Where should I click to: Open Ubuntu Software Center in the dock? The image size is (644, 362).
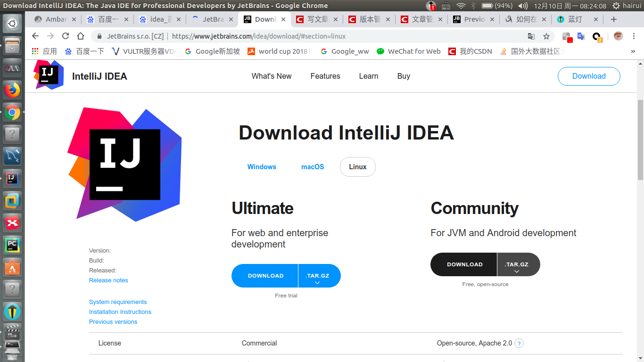[12, 267]
